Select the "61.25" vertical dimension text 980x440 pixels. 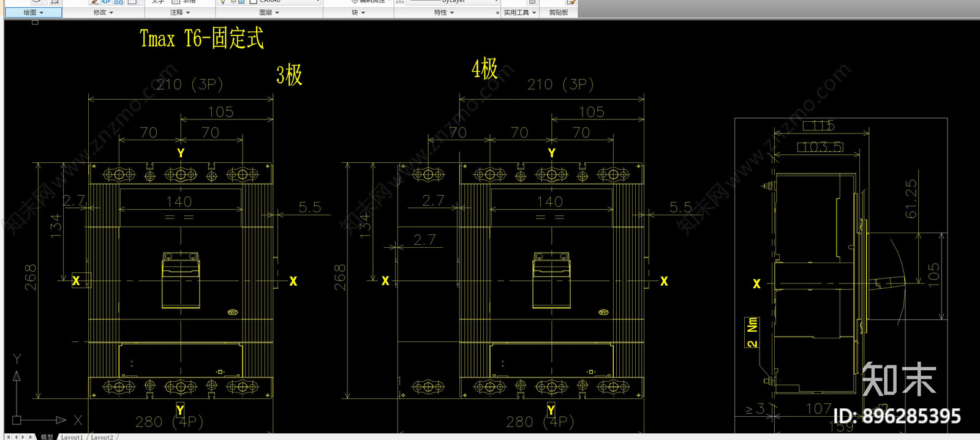(x=911, y=199)
